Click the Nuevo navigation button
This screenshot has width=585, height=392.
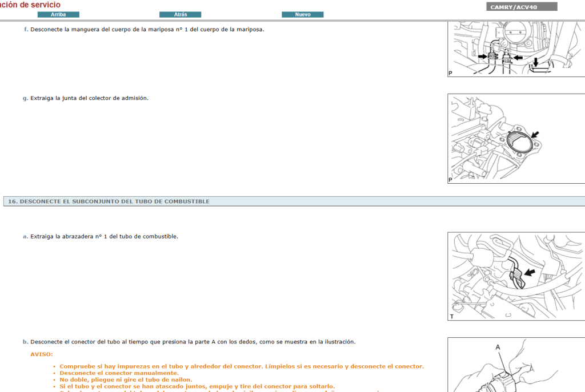click(302, 14)
